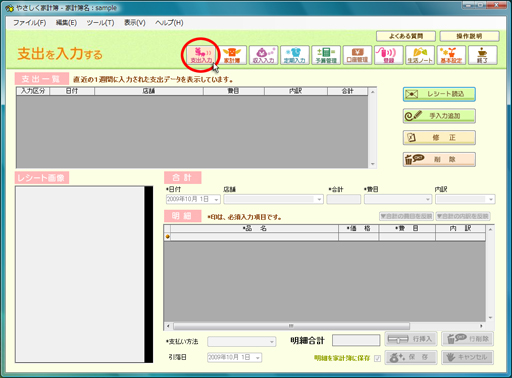This screenshot has height=378, width=512.
Task: Click the 修正 edit button
Action: click(x=439, y=138)
